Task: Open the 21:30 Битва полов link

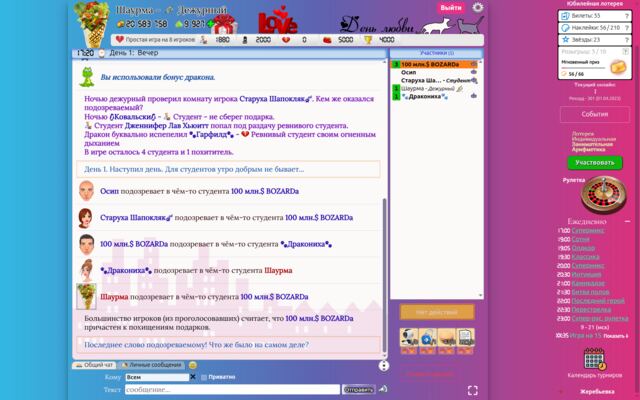Action: coord(590,292)
